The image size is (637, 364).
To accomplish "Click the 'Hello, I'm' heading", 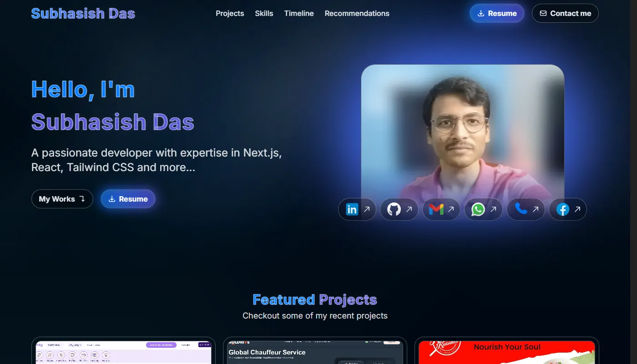I will tap(83, 89).
